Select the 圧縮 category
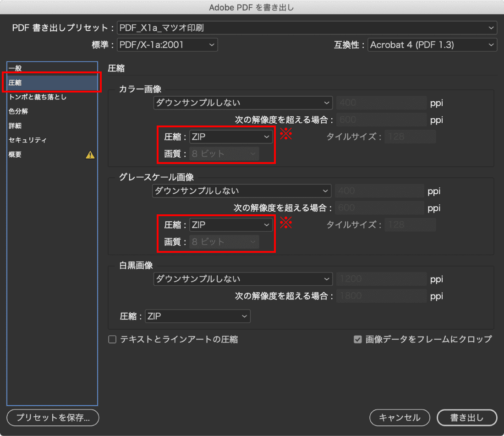The image size is (504, 436). click(52, 82)
